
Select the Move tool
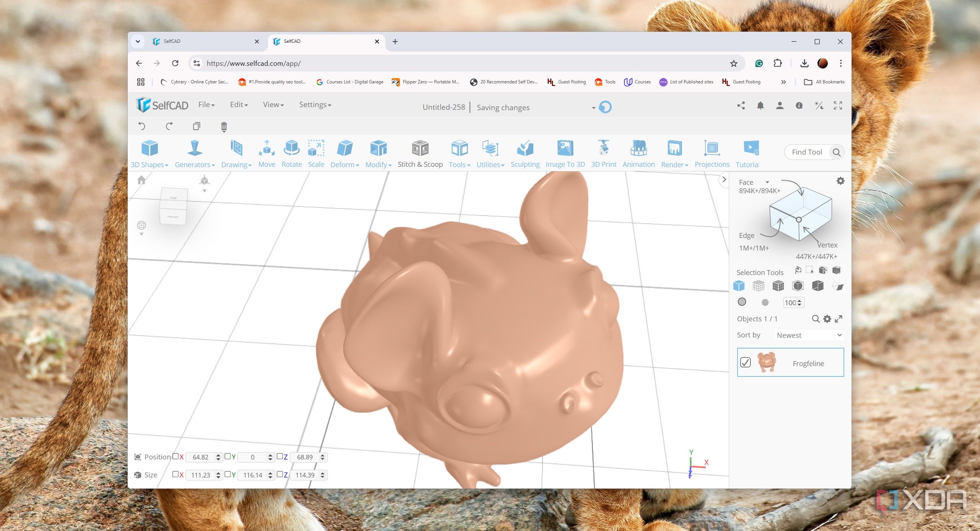[x=267, y=154]
